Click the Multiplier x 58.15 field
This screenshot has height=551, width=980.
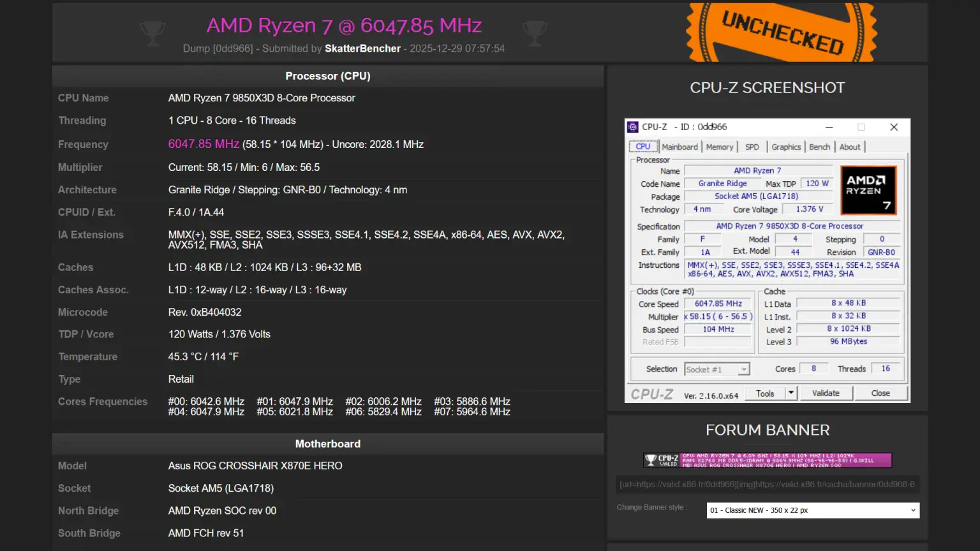point(718,316)
